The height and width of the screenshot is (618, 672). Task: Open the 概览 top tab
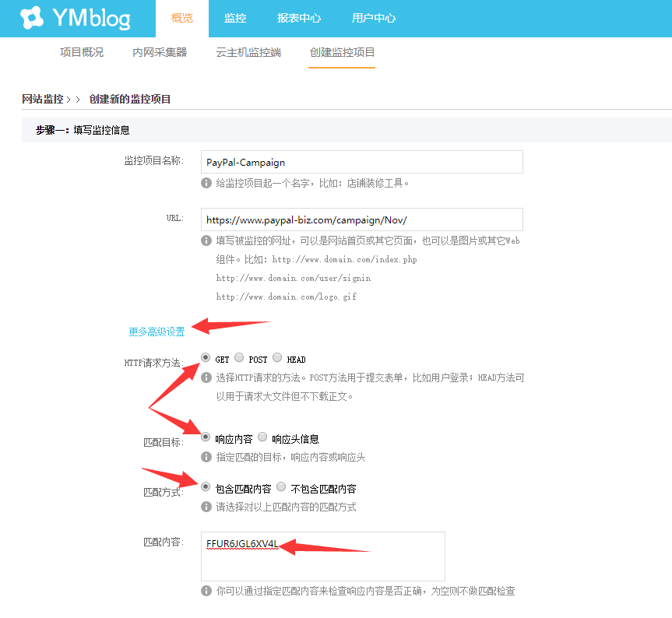pos(182,19)
